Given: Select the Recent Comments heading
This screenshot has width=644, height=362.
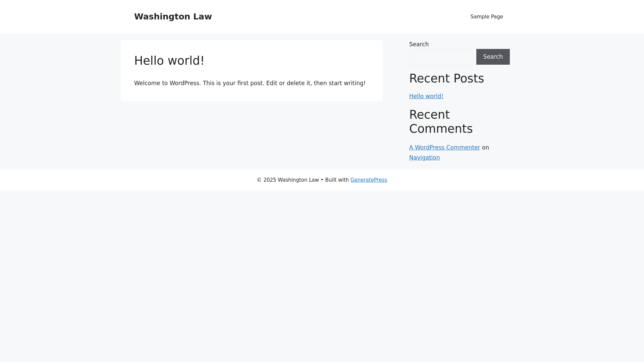Looking at the screenshot, I should pos(441,122).
